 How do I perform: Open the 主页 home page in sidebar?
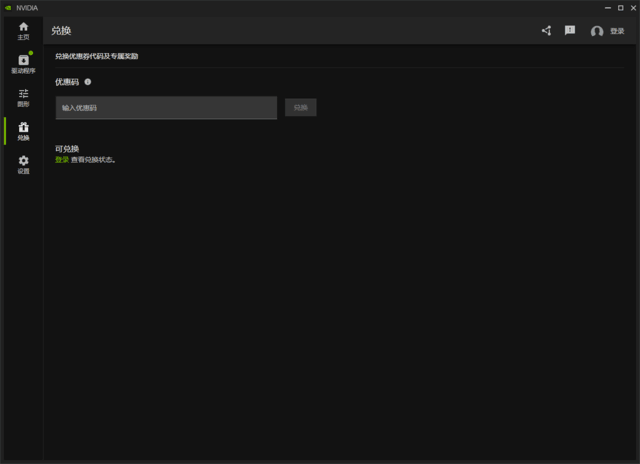coord(23,31)
